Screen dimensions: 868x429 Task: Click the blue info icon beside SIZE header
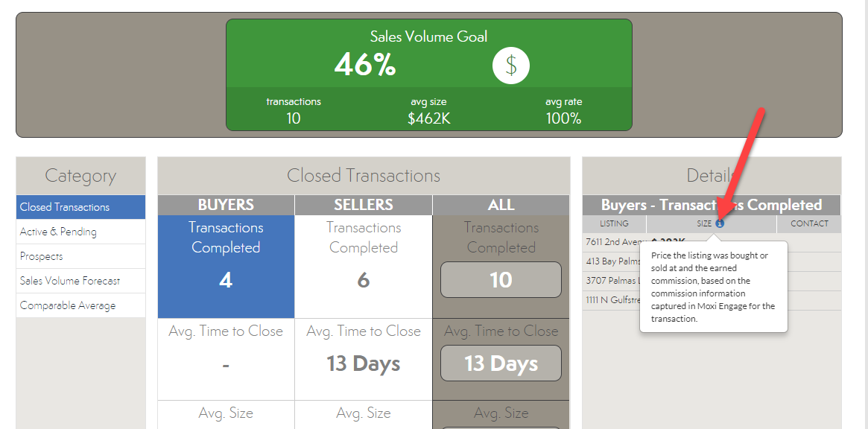coord(720,223)
